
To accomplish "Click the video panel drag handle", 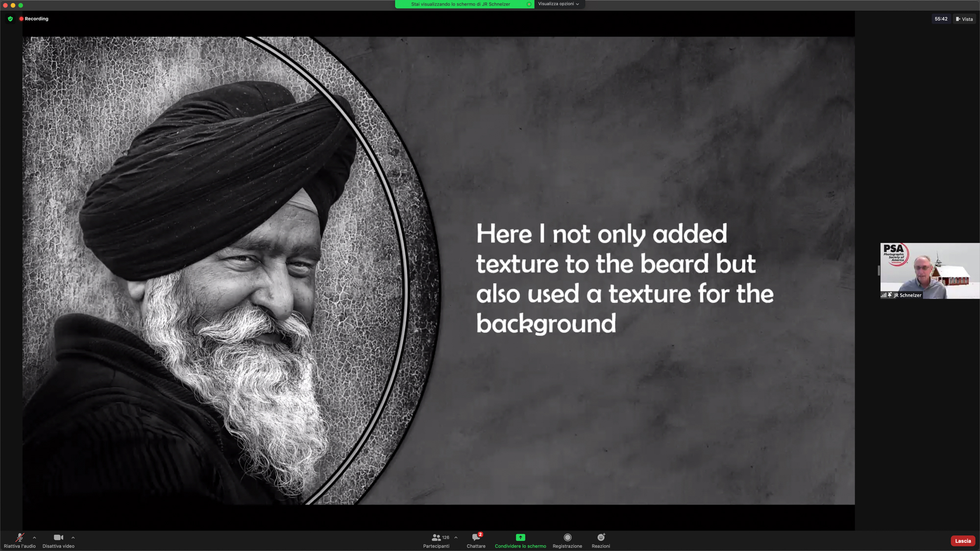I will click(879, 270).
